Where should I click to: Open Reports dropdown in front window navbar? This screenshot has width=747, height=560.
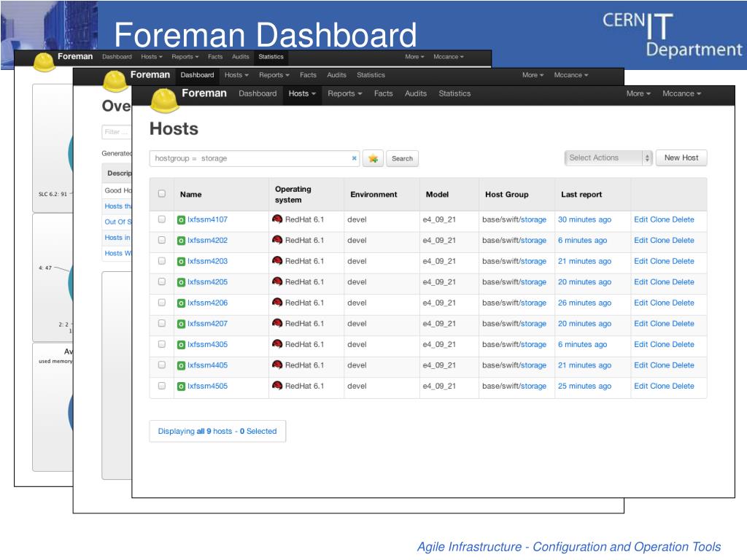tap(345, 94)
